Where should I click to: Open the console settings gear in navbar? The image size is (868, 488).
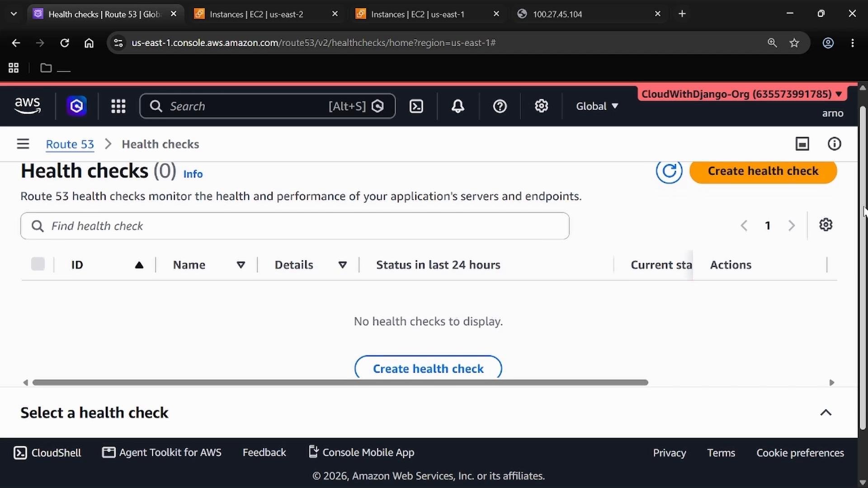(x=541, y=106)
